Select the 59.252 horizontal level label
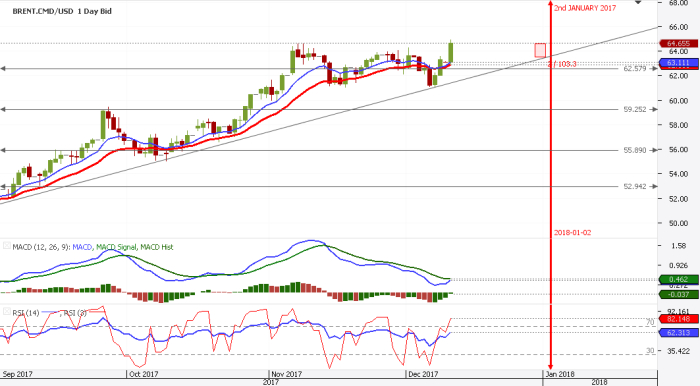The image size is (700, 386). pos(635,109)
